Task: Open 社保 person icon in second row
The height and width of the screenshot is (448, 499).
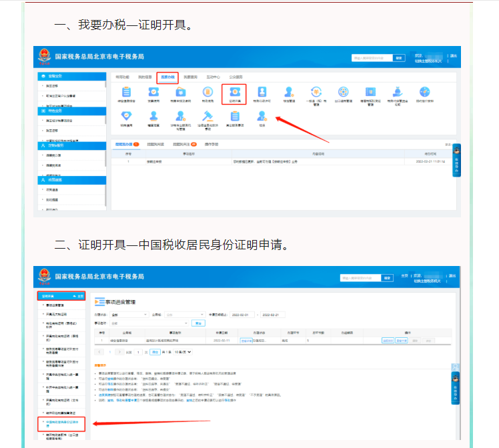Action: click(x=262, y=116)
